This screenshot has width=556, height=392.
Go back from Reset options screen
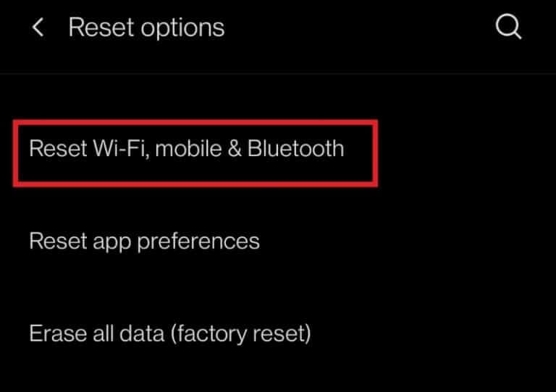pos(38,27)
